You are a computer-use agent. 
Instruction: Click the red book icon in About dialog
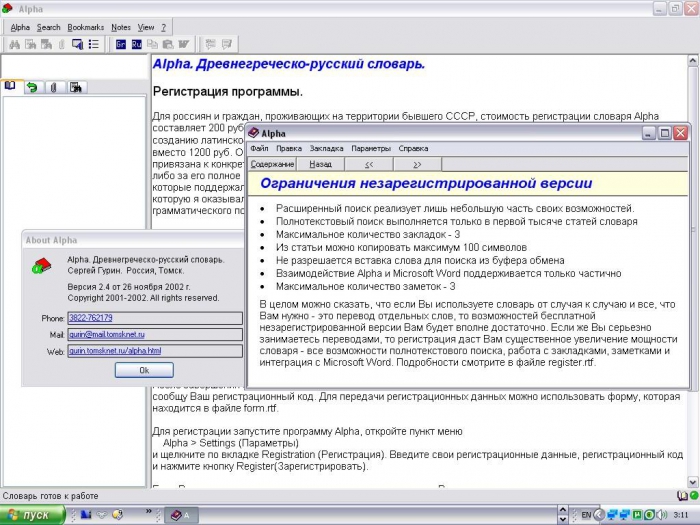tap(41, 266)
